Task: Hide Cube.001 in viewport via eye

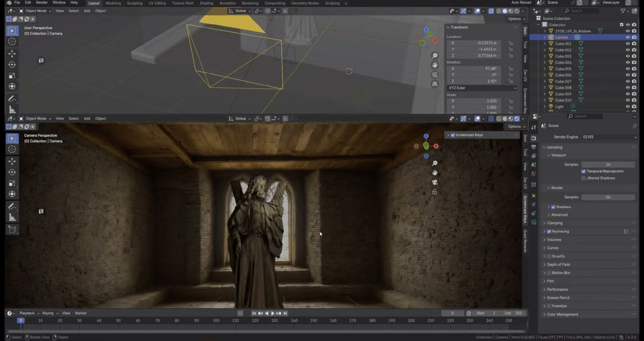Action: coord(627,44)
